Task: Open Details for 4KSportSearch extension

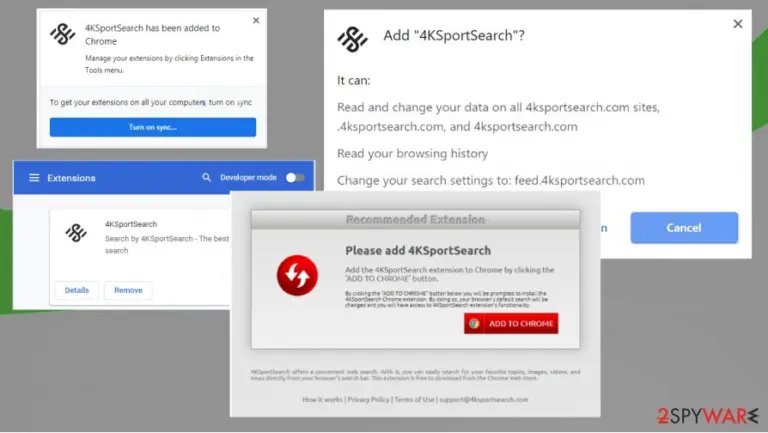Action: 77,290
